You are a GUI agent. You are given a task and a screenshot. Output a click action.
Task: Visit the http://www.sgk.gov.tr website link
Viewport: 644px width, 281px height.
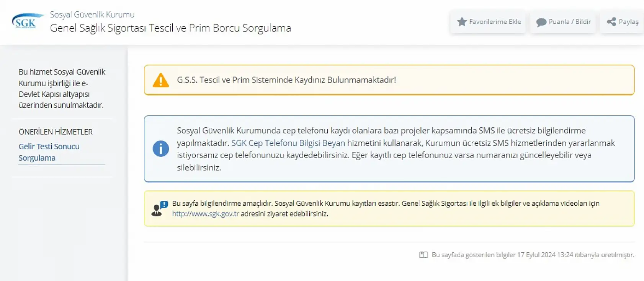click(x=205, y=214)
